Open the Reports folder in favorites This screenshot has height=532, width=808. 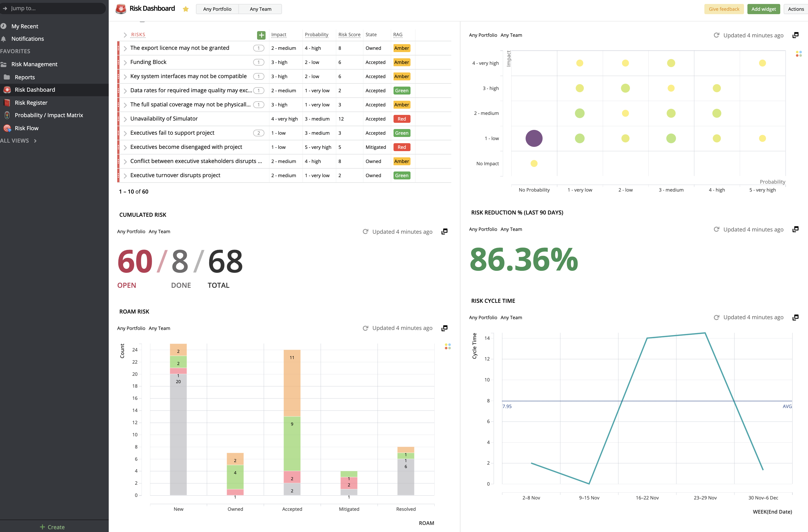click(x=24, y=77)
